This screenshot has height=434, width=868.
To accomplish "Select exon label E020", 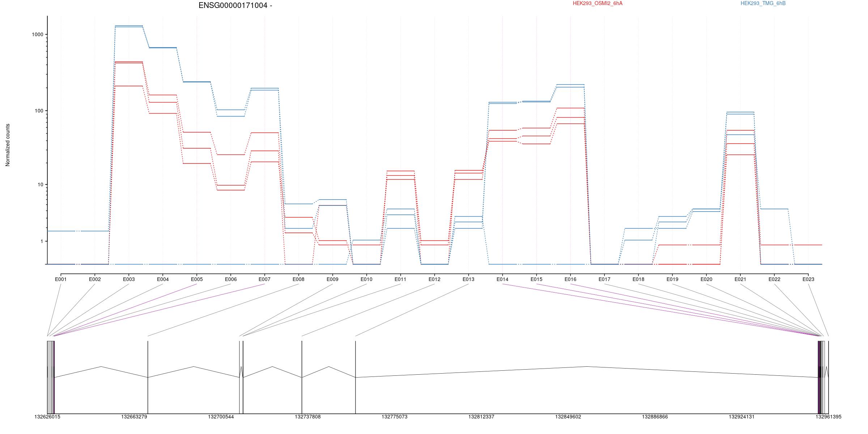I will pyautogui.click(x=706, y=279).
